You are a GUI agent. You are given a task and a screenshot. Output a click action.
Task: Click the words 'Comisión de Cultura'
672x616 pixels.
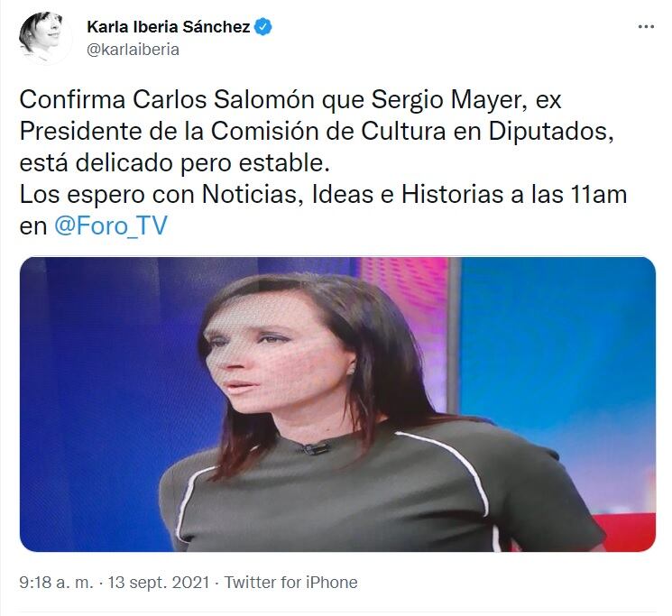328,131
